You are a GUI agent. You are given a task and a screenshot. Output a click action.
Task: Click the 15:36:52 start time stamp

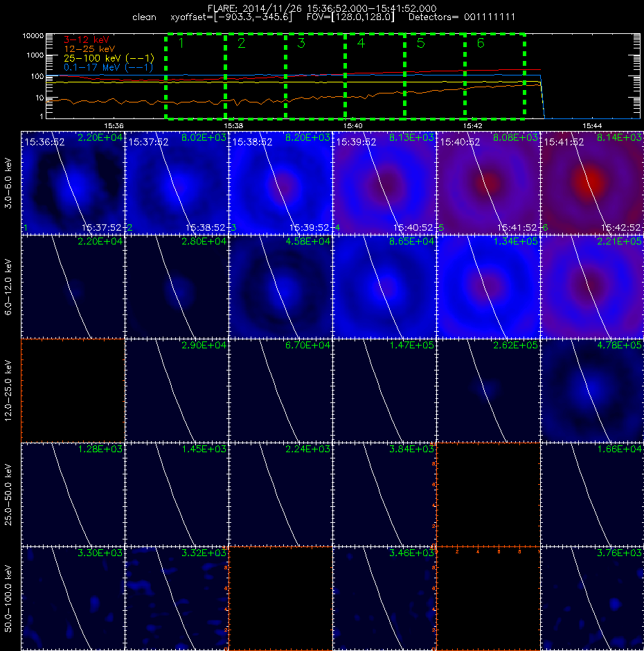point(44,142)
